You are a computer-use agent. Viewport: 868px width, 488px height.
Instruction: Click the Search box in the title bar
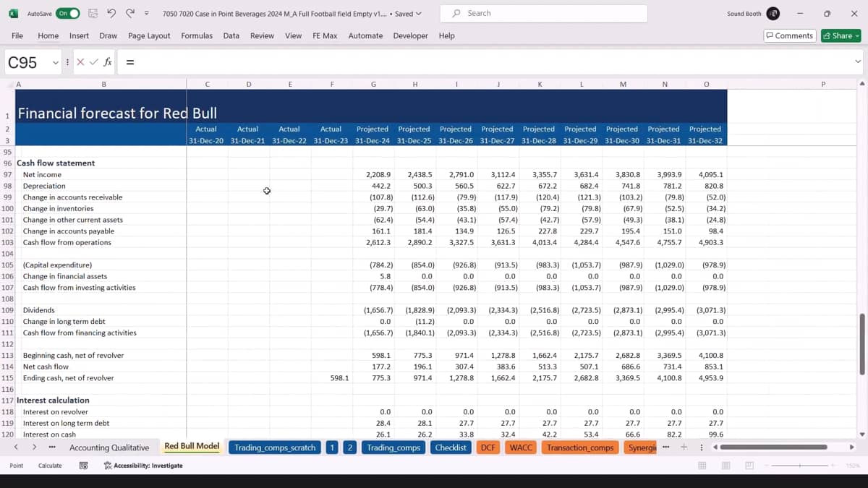point(545,14)
